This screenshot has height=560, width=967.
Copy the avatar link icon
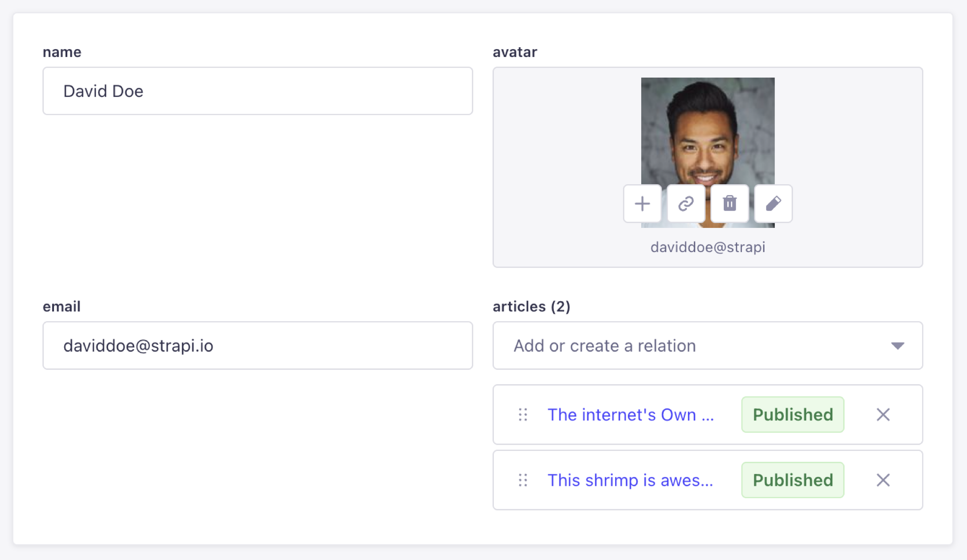point(686,203)
